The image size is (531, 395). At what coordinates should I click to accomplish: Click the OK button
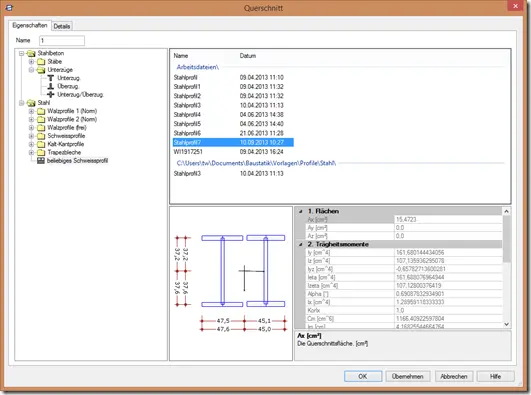pyautogui.click(x=363, y=376)
